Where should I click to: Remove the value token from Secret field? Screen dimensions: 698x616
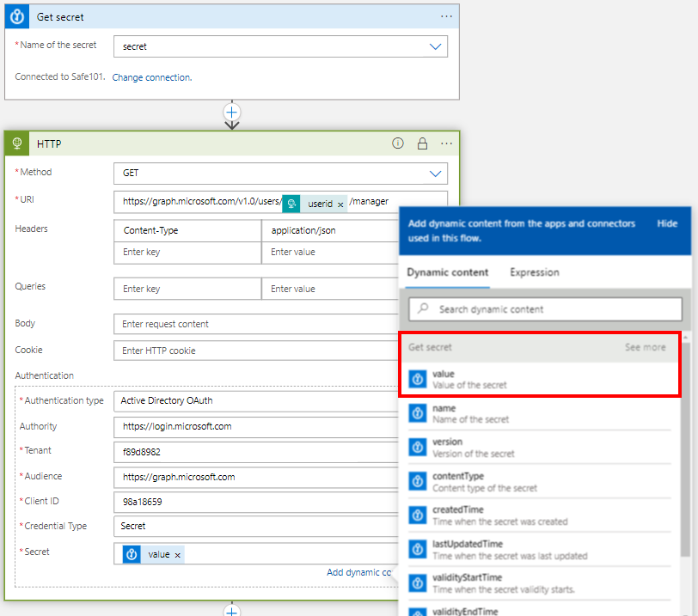[178, 555]
